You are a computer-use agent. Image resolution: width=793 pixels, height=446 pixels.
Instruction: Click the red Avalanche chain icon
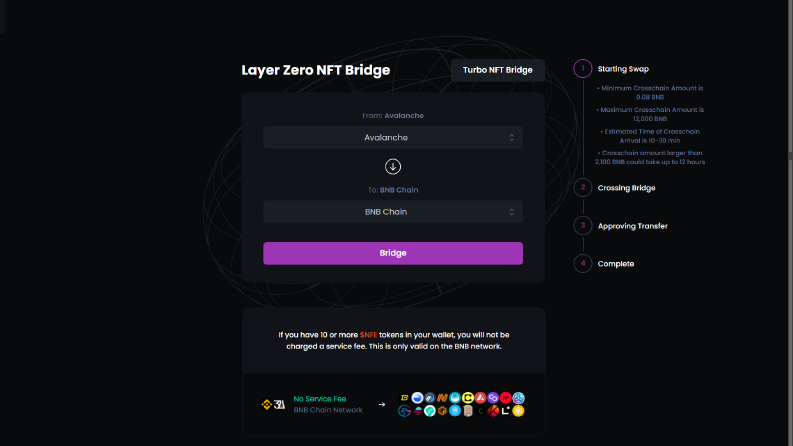pos(480,398)
